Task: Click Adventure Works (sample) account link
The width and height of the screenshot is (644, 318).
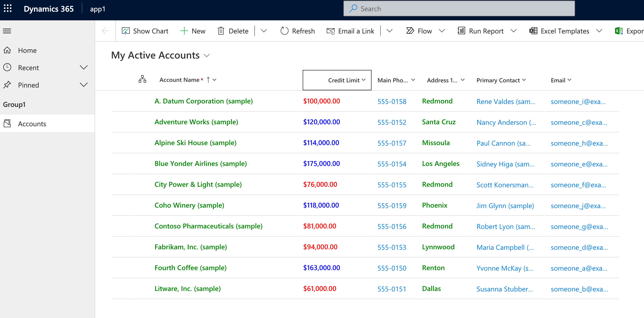Action: 197,122
